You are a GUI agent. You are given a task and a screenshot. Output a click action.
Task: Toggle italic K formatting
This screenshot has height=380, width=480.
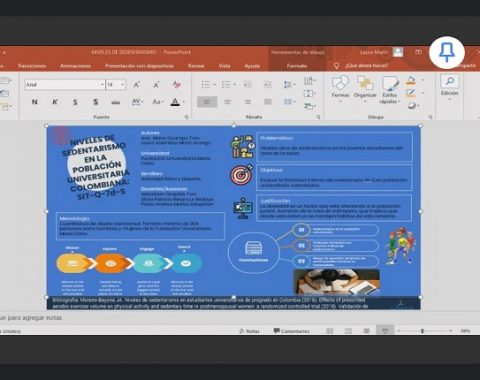pyautogui.click(x=55, y=102)
